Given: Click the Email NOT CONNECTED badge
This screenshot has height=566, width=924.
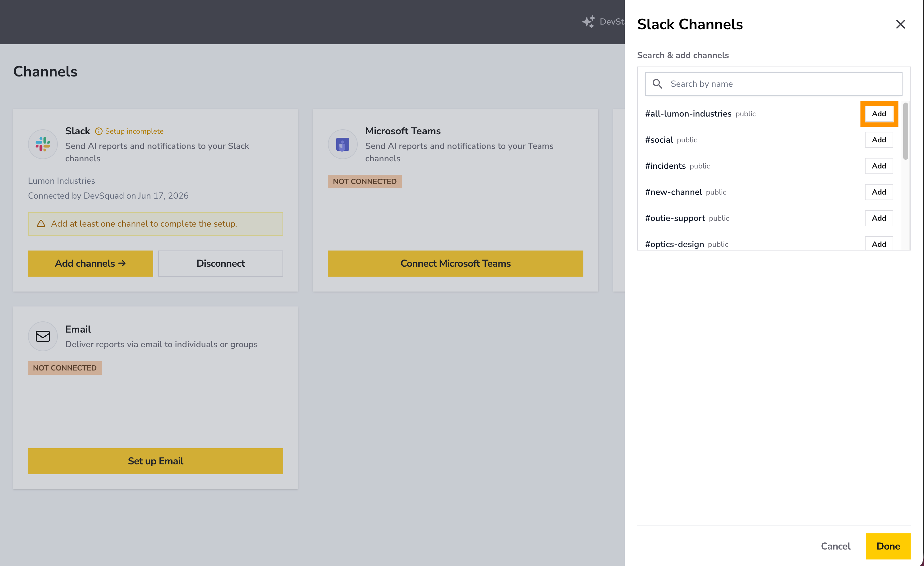Looking at the screenshot, I should pos(65,368).
